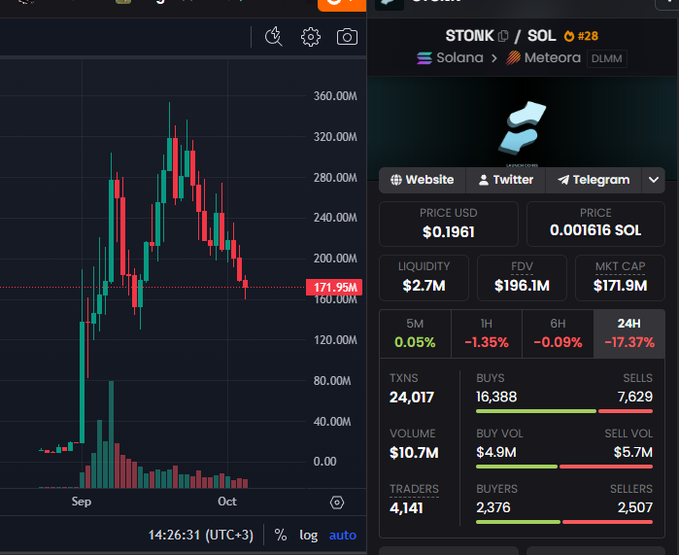Select the 1H timeframe tab
Viewport: 679px width, 555px height.
point(486,334)
